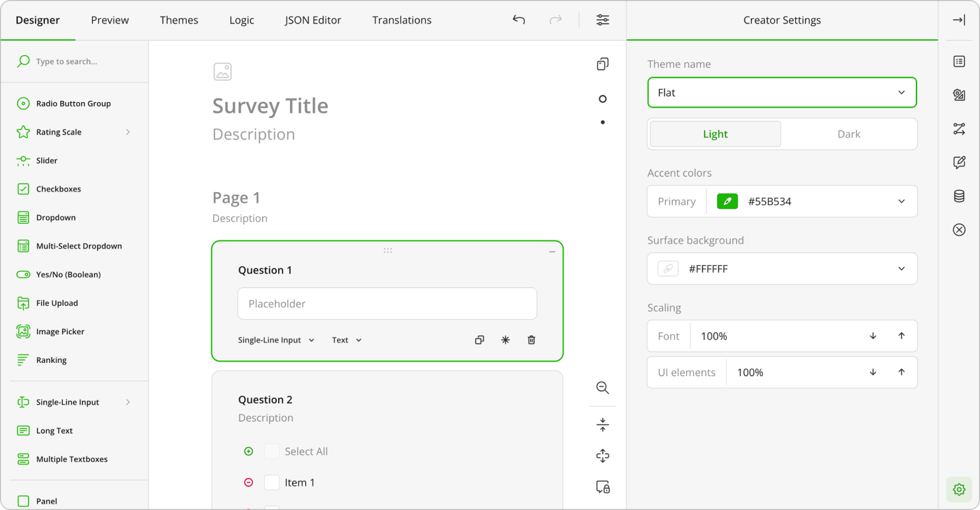Image resolution: width=980 pixels, height=510 pixels.
Task: Switch theme mode to Dark
Action: [849, 134]
